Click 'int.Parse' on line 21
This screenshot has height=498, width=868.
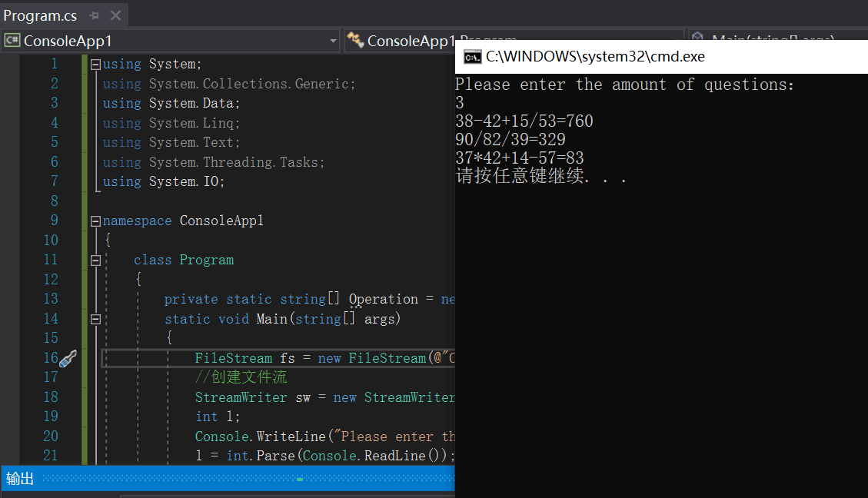tap(260, 456)
